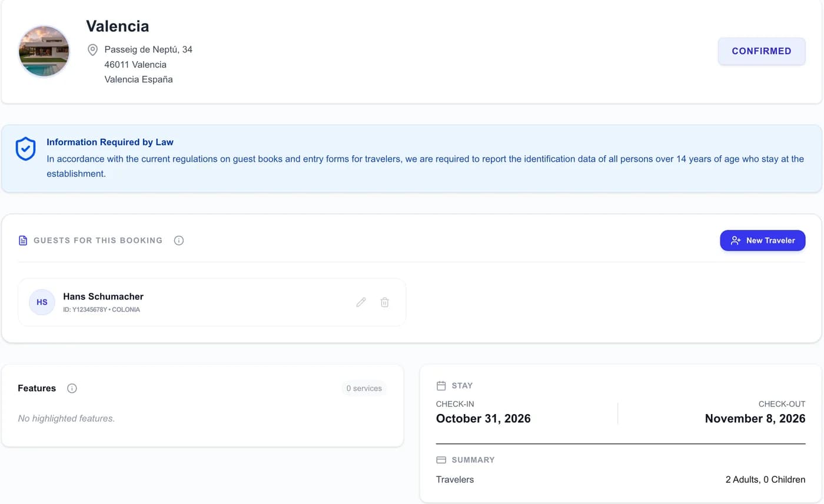Click the Travelers label in the summary
The width and height of the screenshot is (824, 504).
click(455, 479)
